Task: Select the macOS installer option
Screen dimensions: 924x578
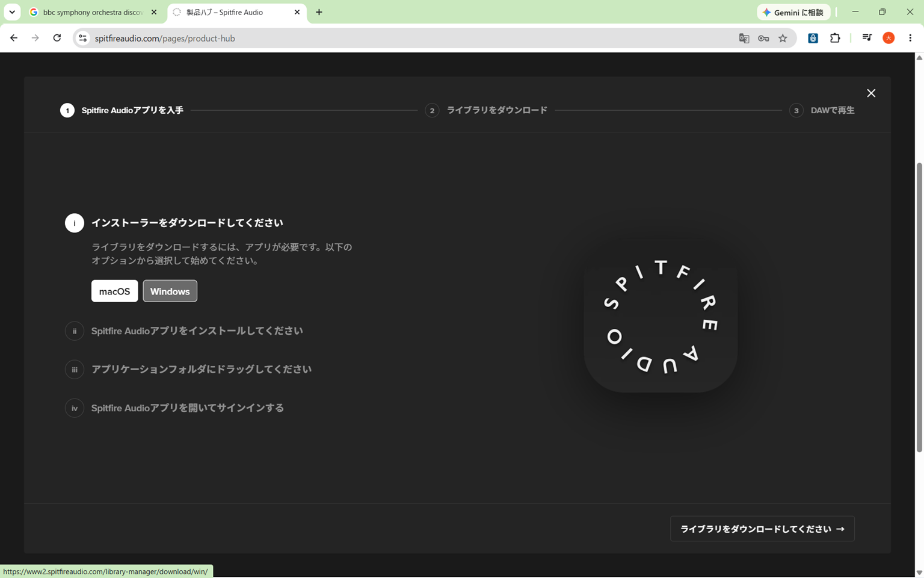Action: click(x=114, y=291)
